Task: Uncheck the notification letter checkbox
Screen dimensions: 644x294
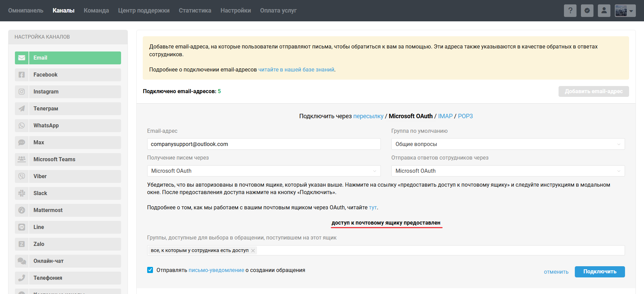Action: [x=150, y=270]
